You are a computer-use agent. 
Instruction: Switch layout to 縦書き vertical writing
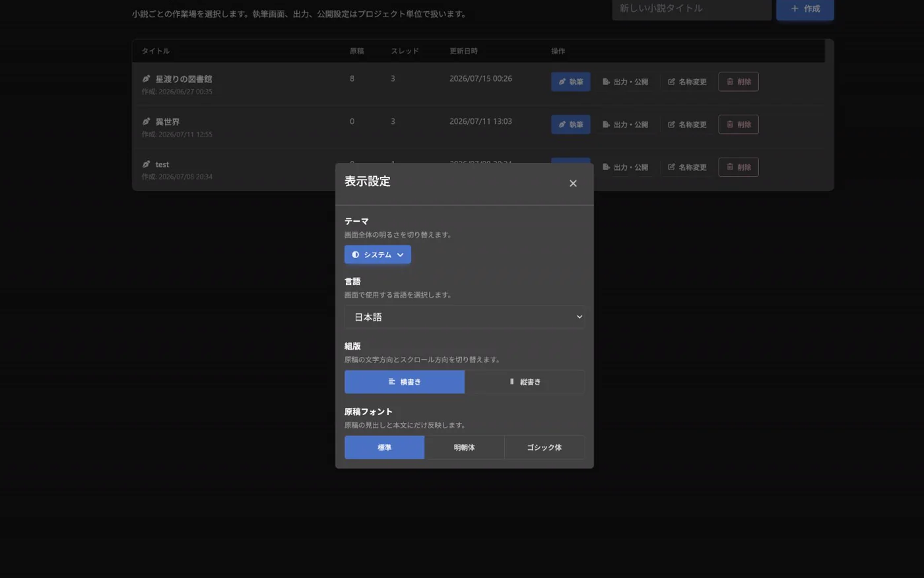point(525,382)
